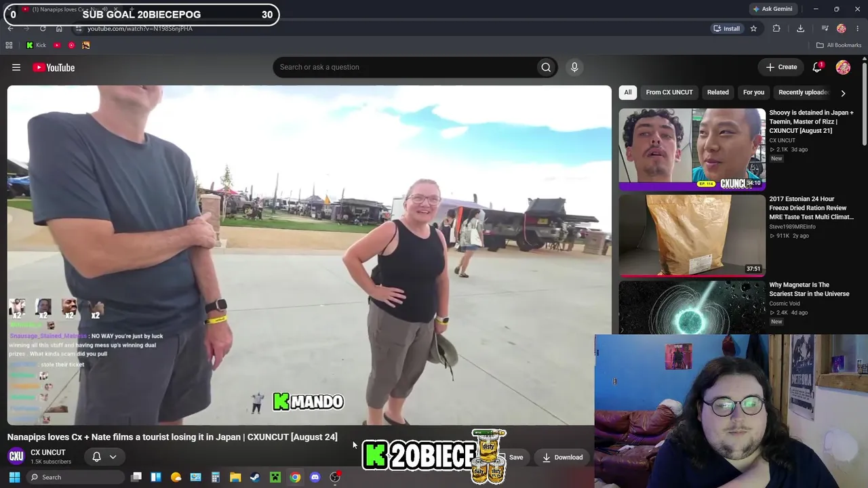Viewport: 868px width, 488px height.
Task: Open the 2017 Estonian ration review thumbnail
Action: click(692, 235)
